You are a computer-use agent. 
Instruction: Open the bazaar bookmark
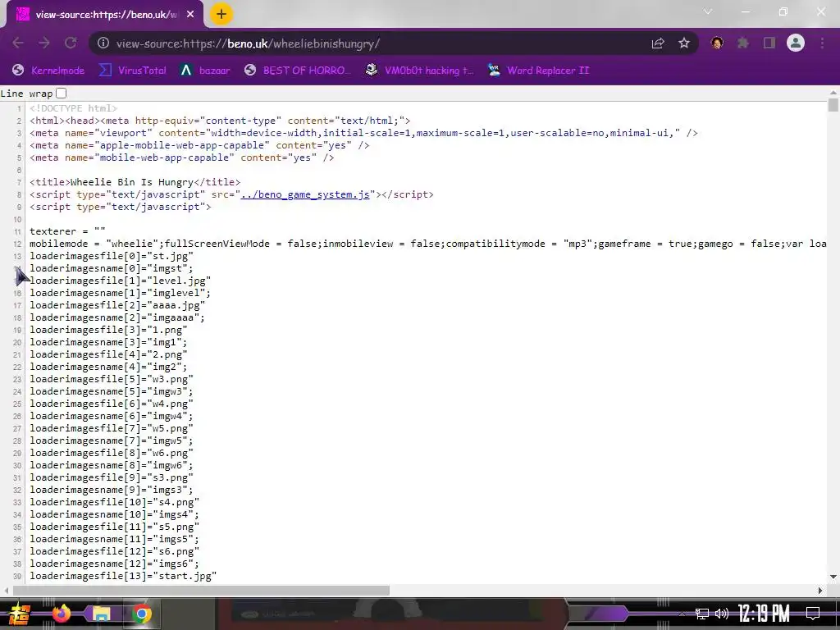pyautogui.click(x=205, y=71)
